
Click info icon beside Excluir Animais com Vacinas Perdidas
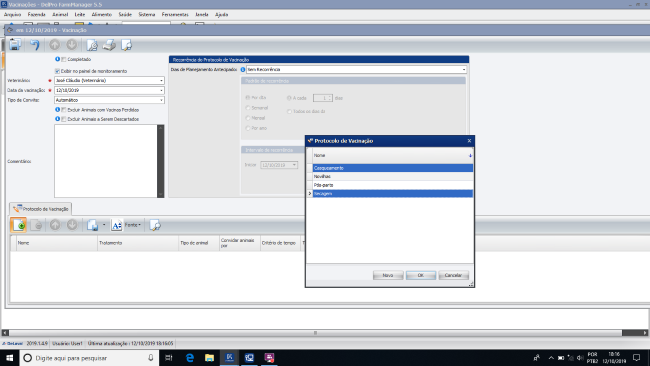click(58, 110)
